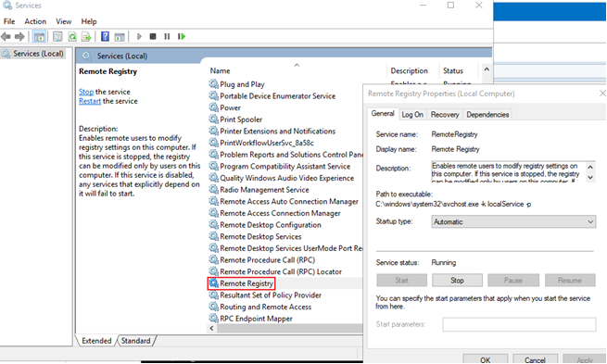This screenshot has height=364, width=607.
Task: Click the Export List toolbar icon
Action: click(x=86, y=37)
